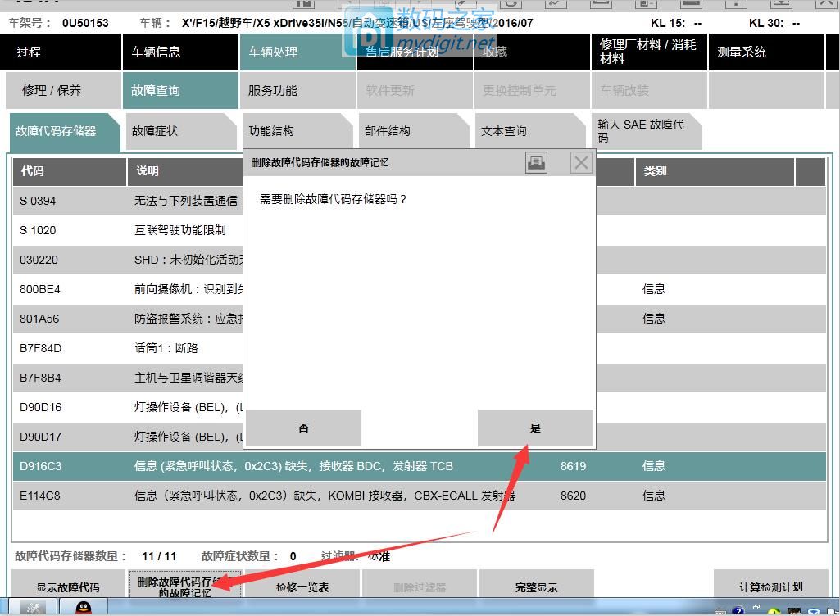Select fault code row 030220
840x616 pixels.
point(419,260)
